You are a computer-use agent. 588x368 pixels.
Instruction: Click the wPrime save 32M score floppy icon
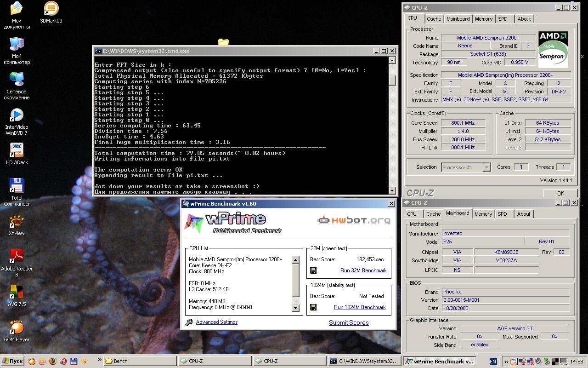pos(313,270)
